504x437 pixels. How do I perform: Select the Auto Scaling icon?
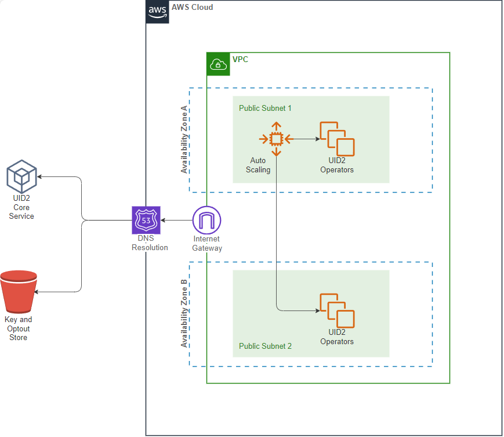tap(276, 139)
